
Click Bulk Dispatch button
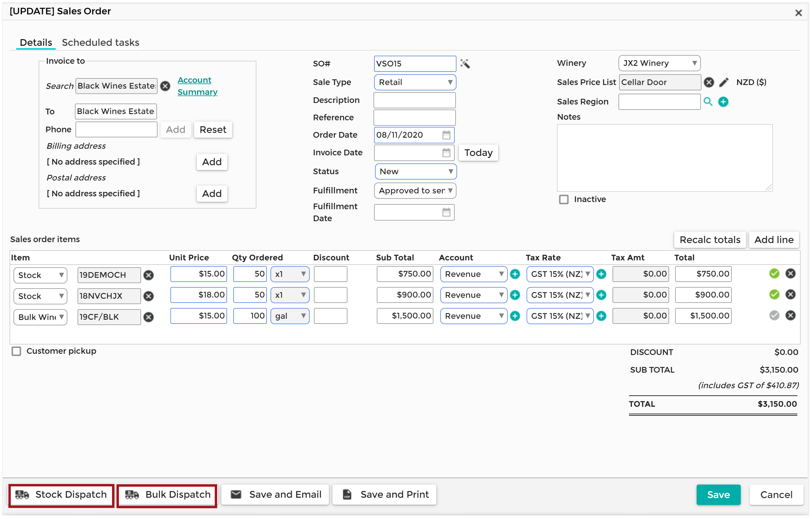167,494
